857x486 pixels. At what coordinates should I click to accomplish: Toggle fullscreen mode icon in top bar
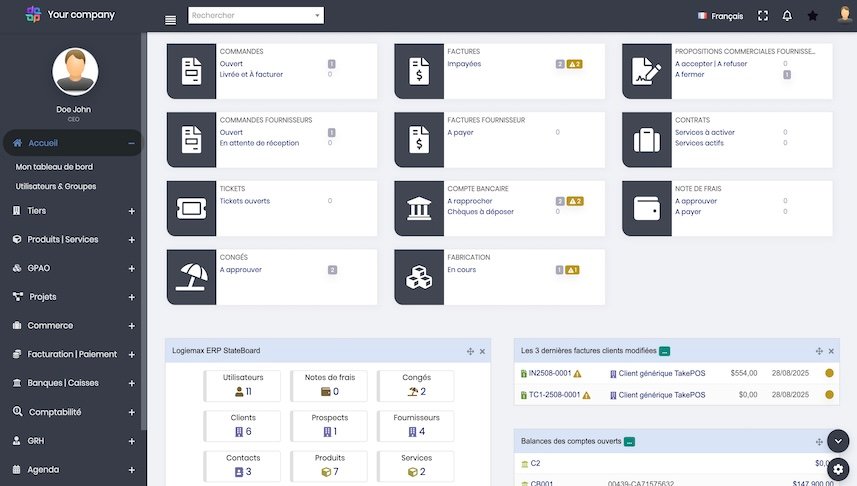(x=763, y=16)
